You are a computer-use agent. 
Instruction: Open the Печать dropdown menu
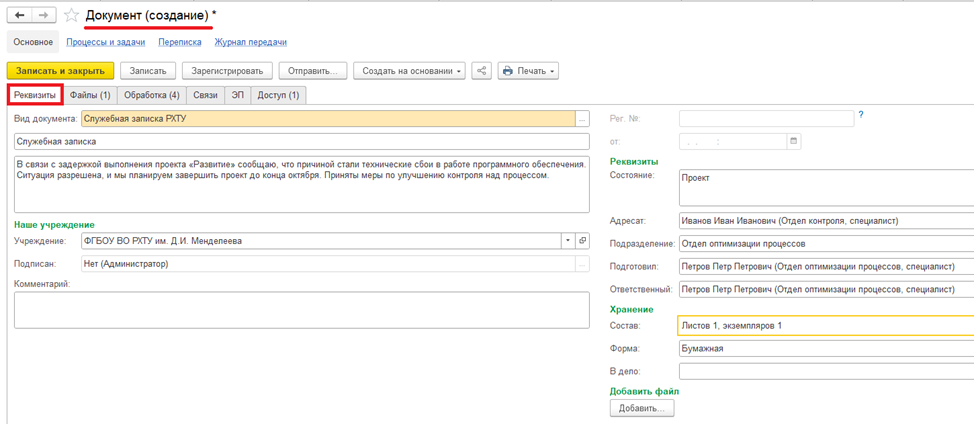(x=528, y=71)
